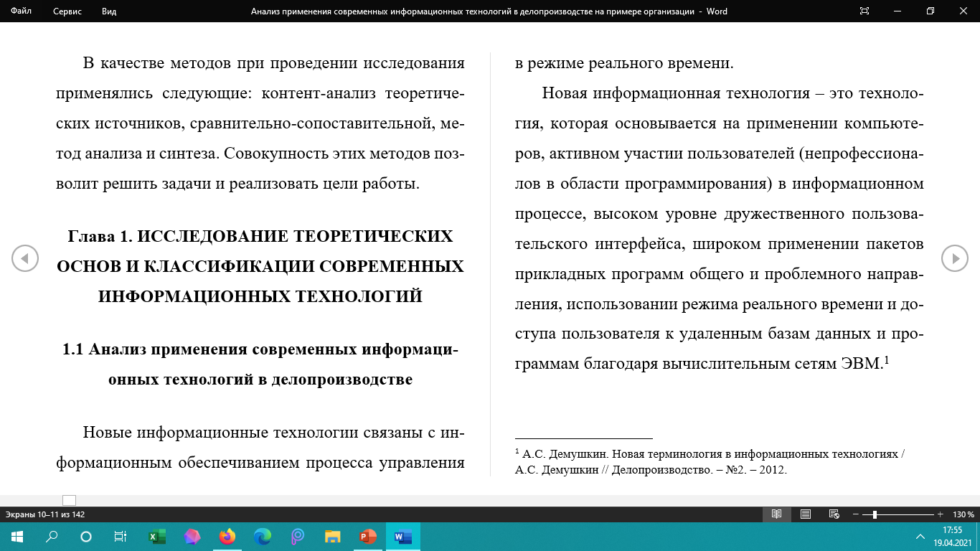Screen dimensions: 980x551
Task: Click the active Word taskbar icon
Action: (x=403, y=537)
